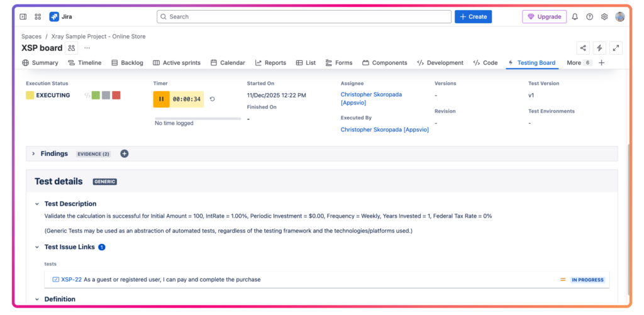644x315 pixels.
Task: Click the share icon for the board
Action: (583, 48)
